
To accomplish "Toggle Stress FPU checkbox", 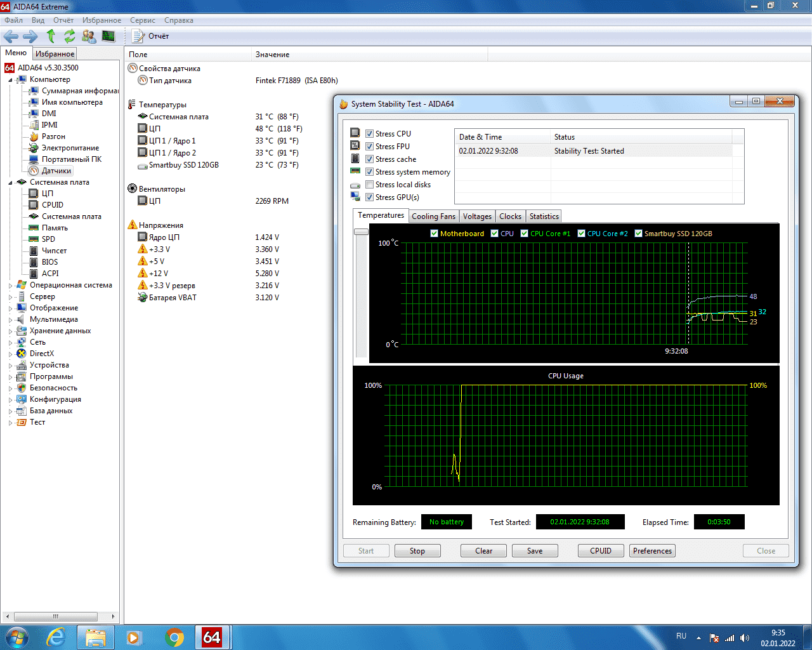I will tap(369, 147).
